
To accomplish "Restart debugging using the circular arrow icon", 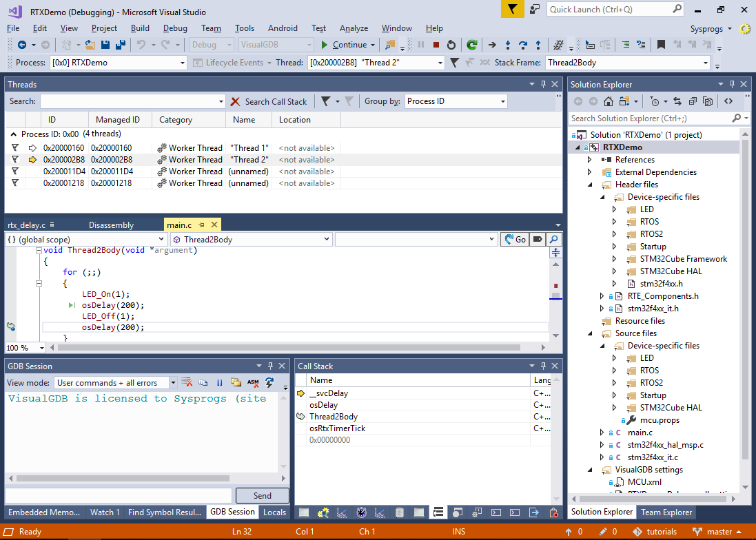I will 451,45.
